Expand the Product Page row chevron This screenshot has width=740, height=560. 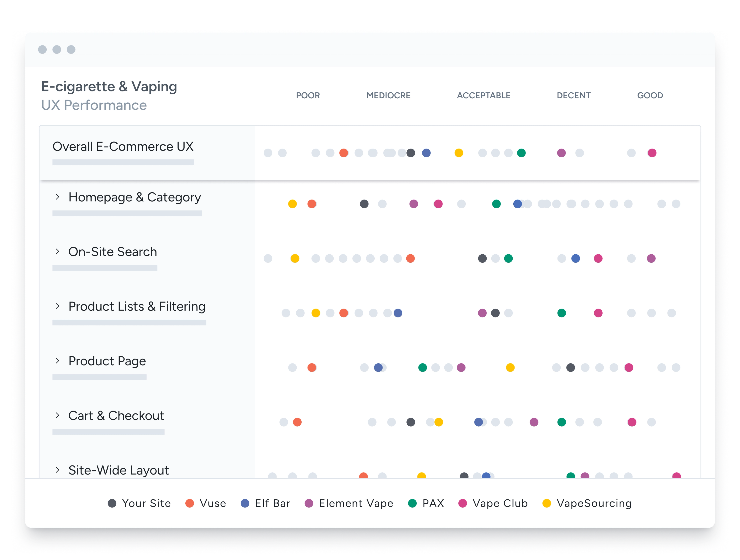(x=58, y=360)
